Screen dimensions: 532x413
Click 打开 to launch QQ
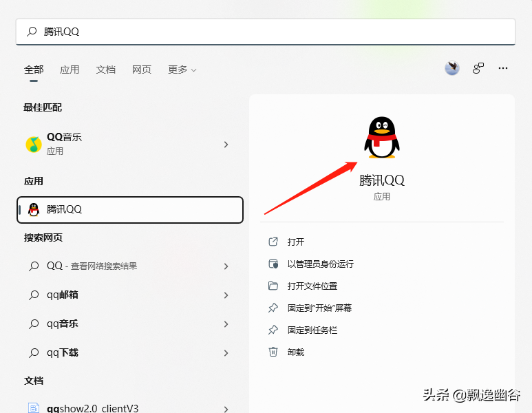[x=295, y=242]
